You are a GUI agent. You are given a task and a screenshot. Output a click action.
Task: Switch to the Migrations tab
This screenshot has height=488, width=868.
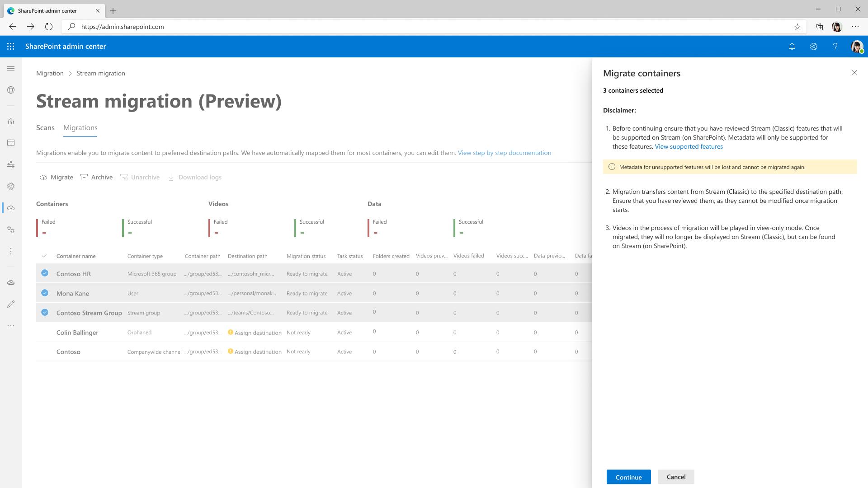80,127
